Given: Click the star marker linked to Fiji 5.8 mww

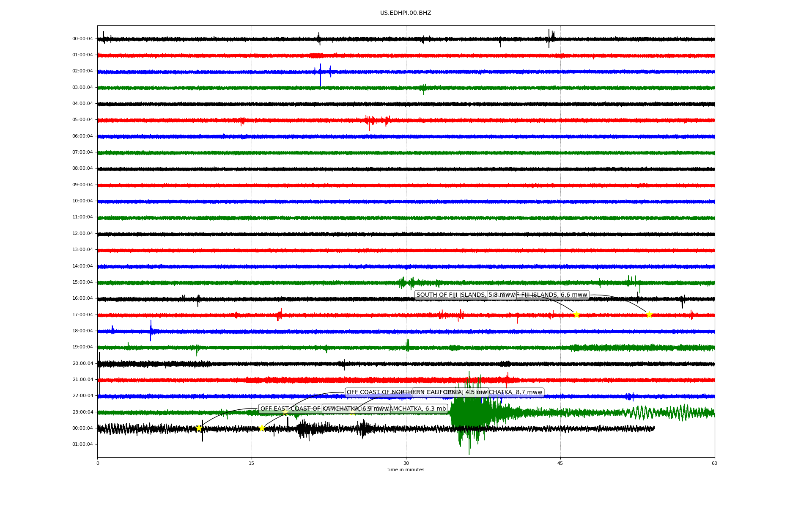Looking at the screenshot, I should pos(576,315).
